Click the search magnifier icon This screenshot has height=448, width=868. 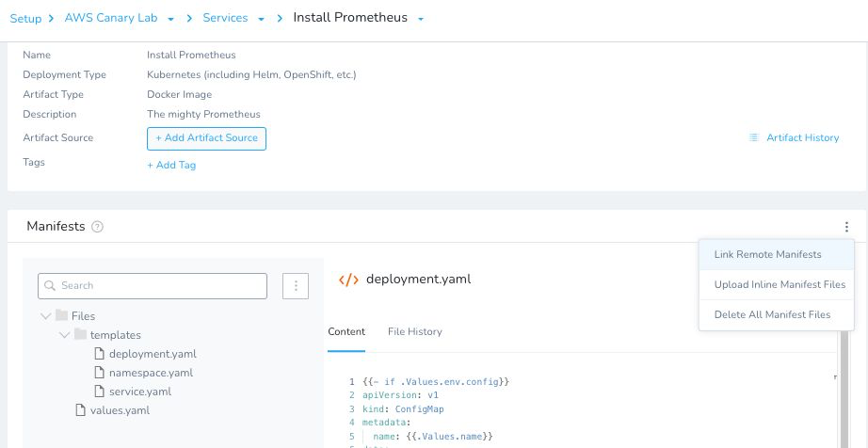50,285
